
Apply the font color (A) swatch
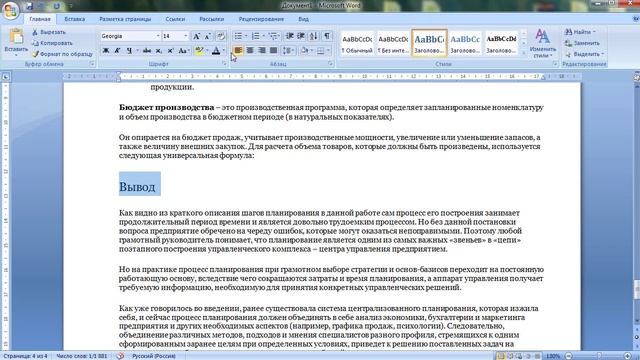[216, 51]
